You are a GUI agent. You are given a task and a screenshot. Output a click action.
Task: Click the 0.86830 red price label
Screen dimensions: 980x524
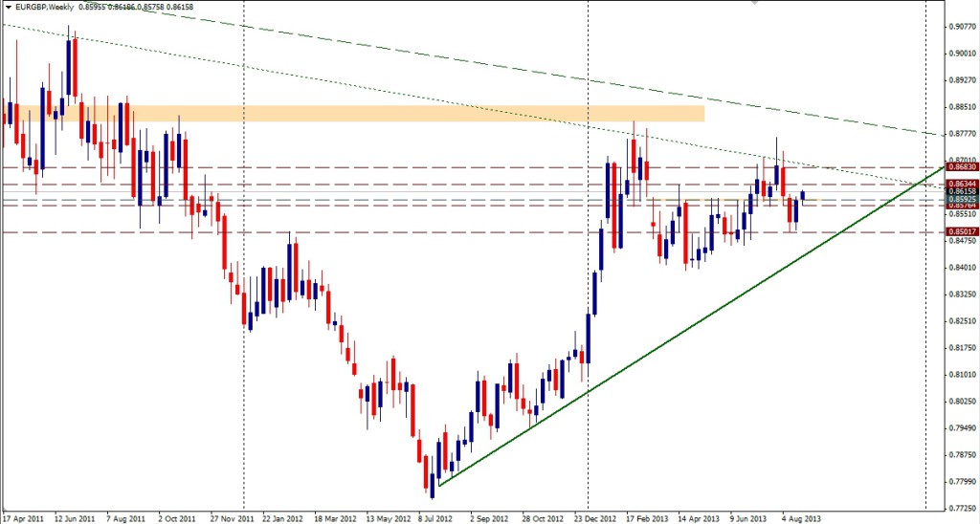[961, 166]
